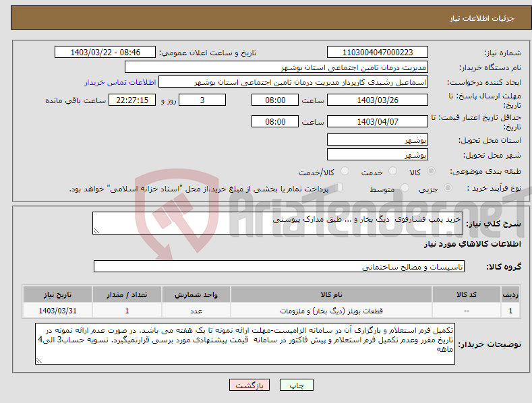Viewport: 532px width, 403px height.
Task: Click the ردیف column header
Action: (x=510, y=294)
